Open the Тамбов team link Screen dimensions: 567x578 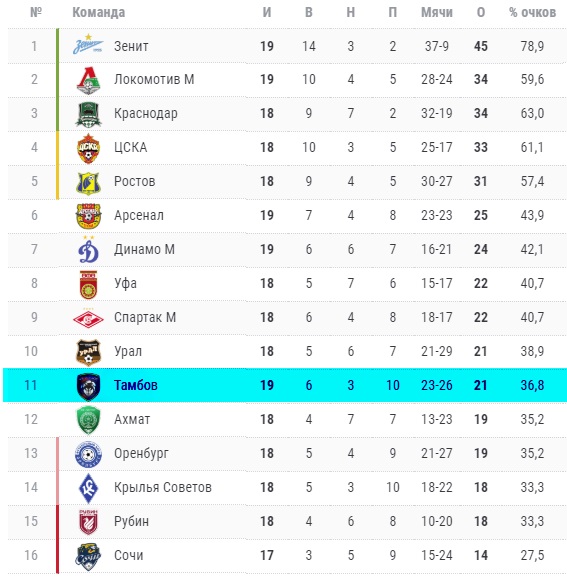[x=136, y=385]
